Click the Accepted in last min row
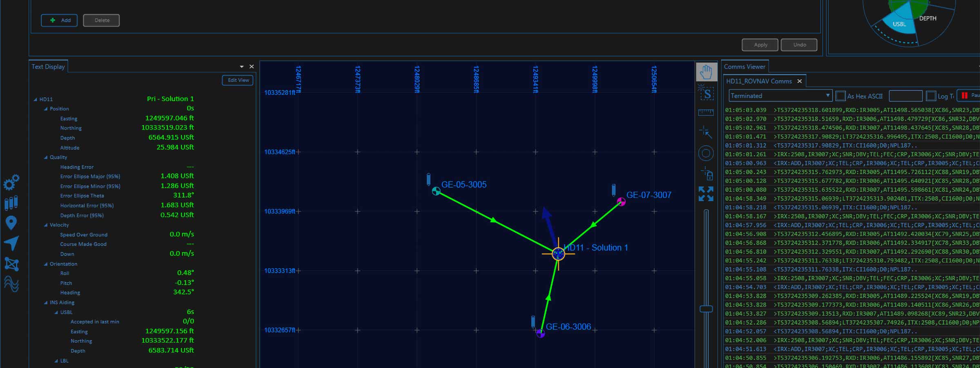 pos(132,322)
